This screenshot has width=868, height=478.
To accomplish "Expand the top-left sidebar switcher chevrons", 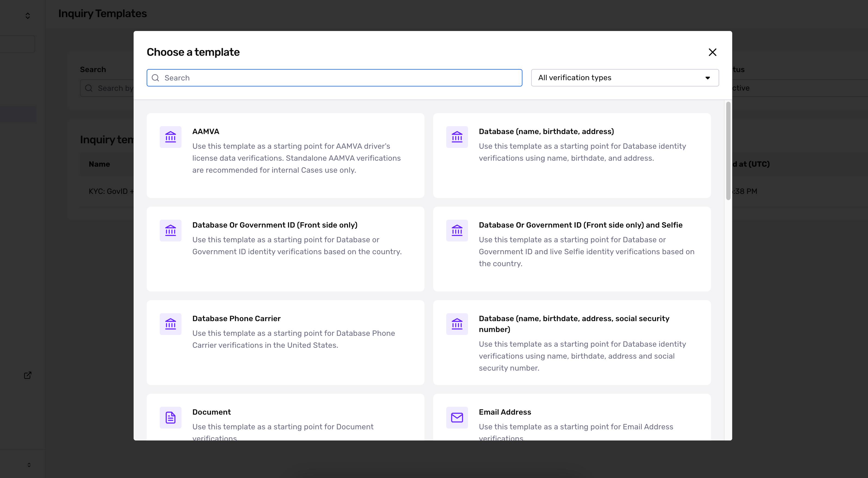I will coord(28,16).
